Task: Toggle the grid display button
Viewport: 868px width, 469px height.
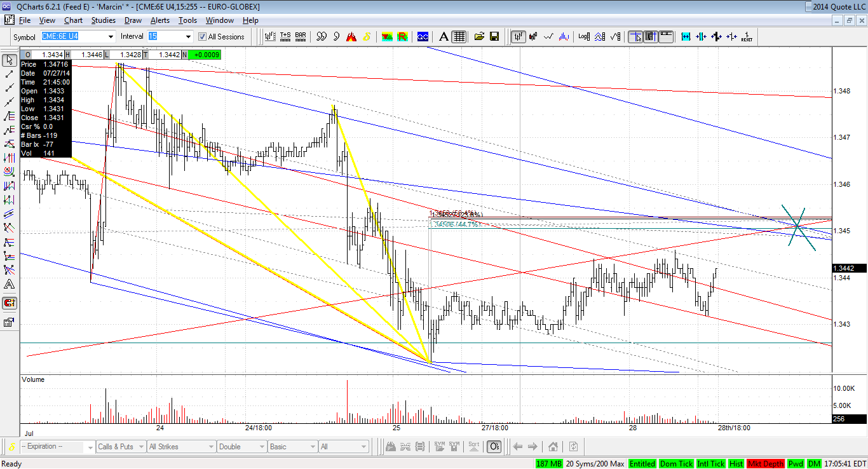Action: click(459, 36)
